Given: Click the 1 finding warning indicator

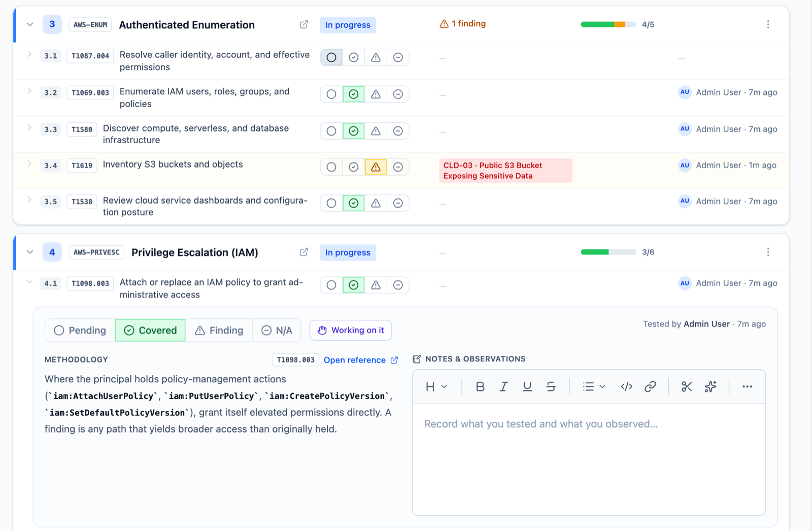Looking at the screenshot, I should click(x=462, y=24).
